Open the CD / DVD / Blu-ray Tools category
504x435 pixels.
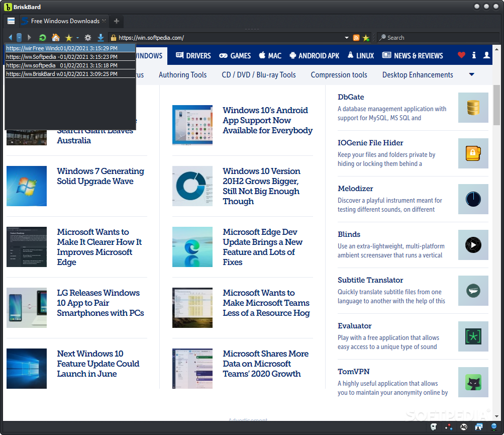point(259,75)
